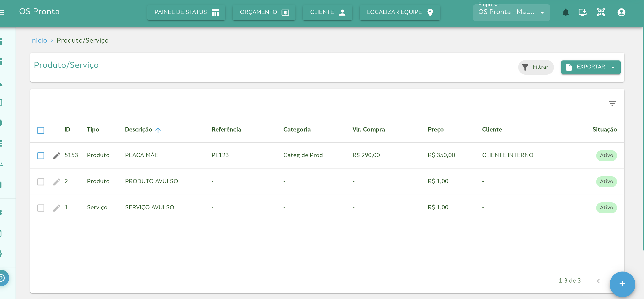The height and width of the screenshot is (299, 644).
Task: Select the checkbox for SERVIÇO AVULSO row
Action: point(41,208)
